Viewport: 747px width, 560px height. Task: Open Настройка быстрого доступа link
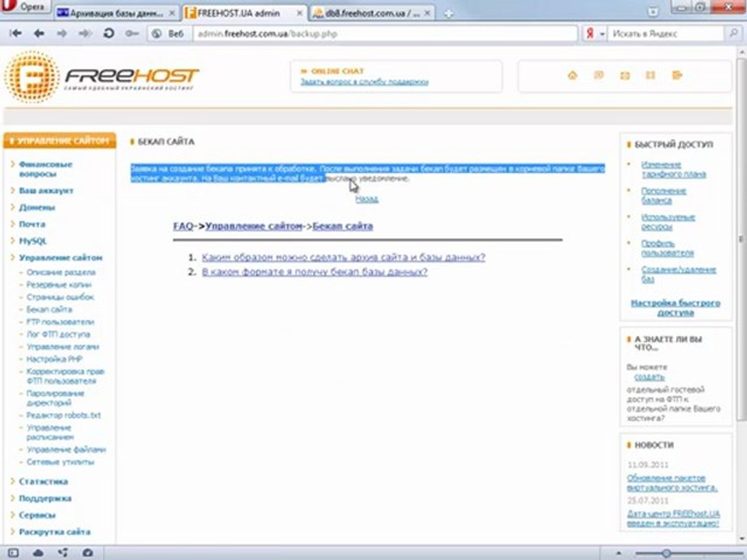(675, 308)
